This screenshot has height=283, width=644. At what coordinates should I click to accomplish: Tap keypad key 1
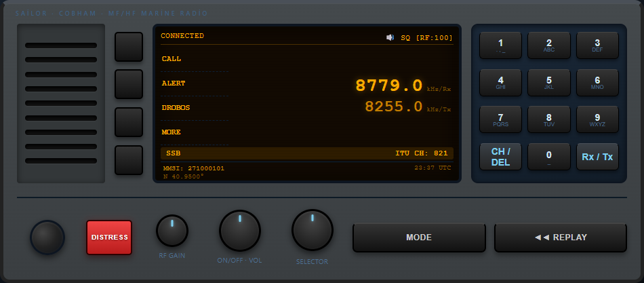(x=500, y=45)
